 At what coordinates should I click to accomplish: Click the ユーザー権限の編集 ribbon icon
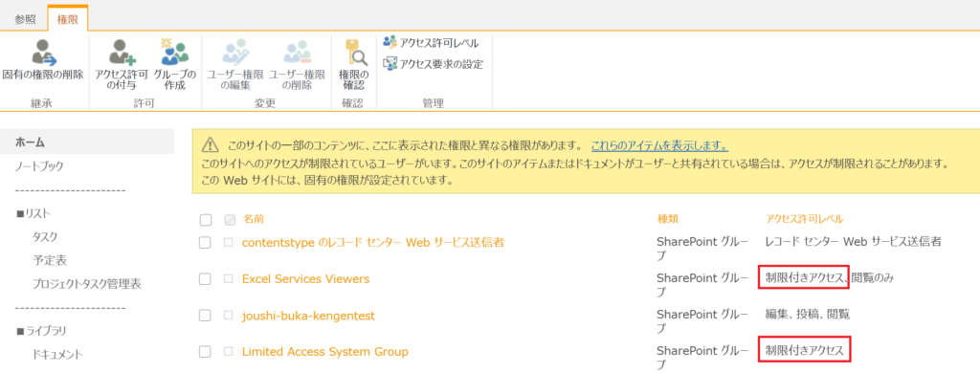click(235, 53)
